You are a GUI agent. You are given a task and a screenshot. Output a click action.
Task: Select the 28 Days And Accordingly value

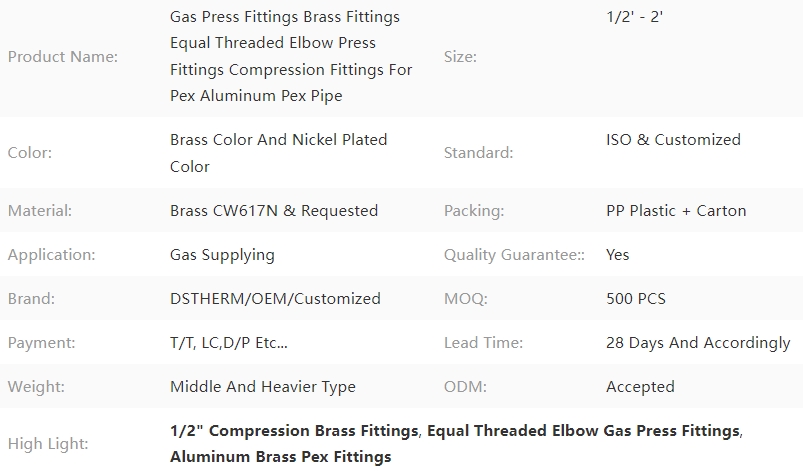click(698, 343)
